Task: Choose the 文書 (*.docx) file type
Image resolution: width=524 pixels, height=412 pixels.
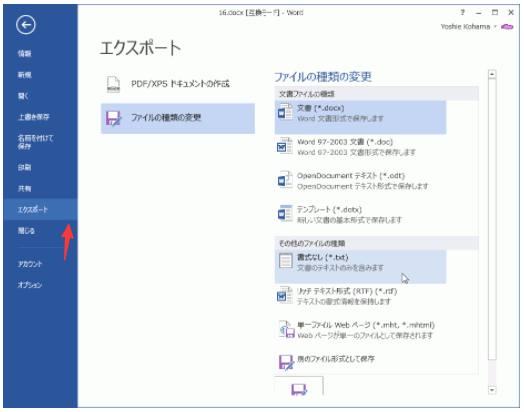Action: 360,117
